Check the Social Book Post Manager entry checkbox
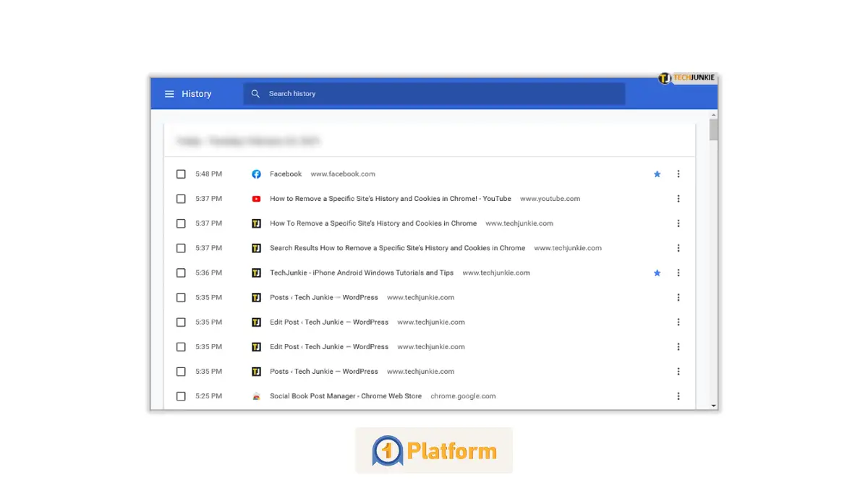 (x=181, y=395)
